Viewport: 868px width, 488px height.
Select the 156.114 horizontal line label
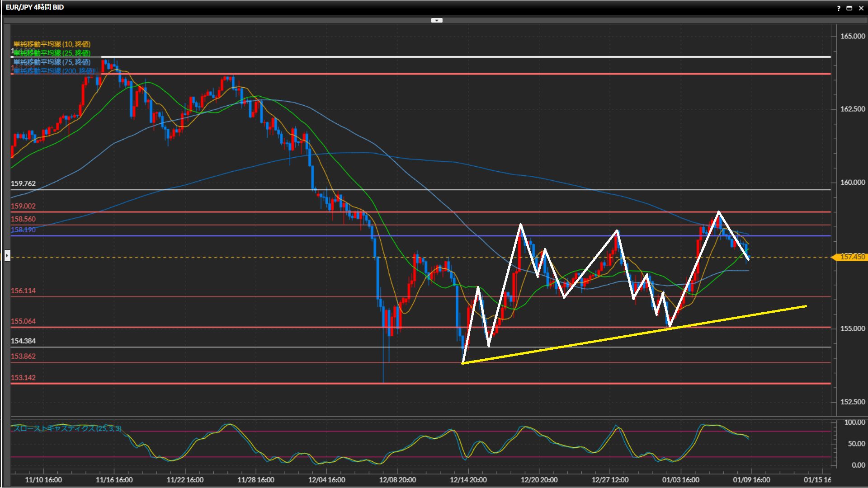(x=23, y=291)
